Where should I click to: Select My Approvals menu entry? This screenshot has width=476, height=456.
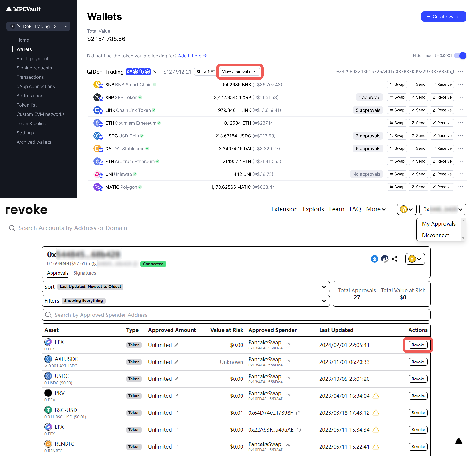[x=438, y=224]
